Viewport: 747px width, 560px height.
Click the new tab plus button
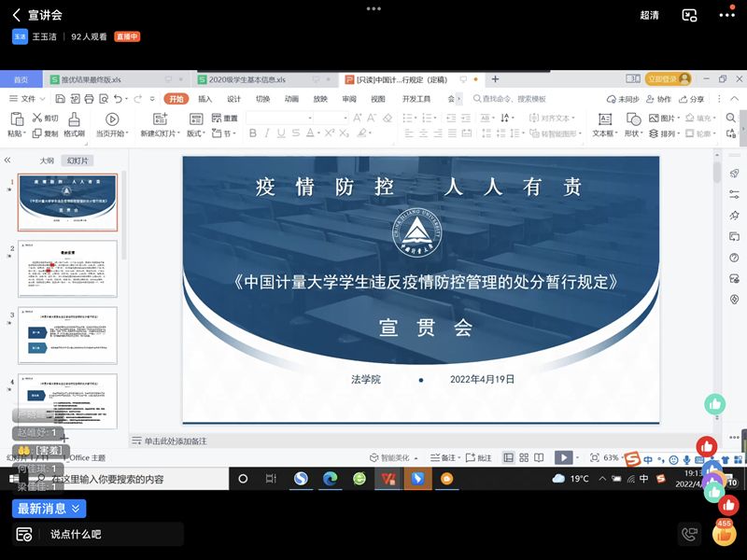[x=495, y=79]
